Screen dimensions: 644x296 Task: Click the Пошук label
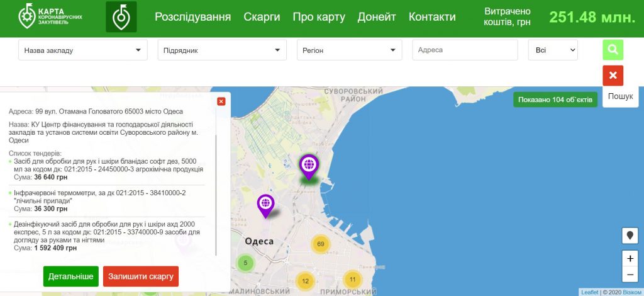(620, 96)
